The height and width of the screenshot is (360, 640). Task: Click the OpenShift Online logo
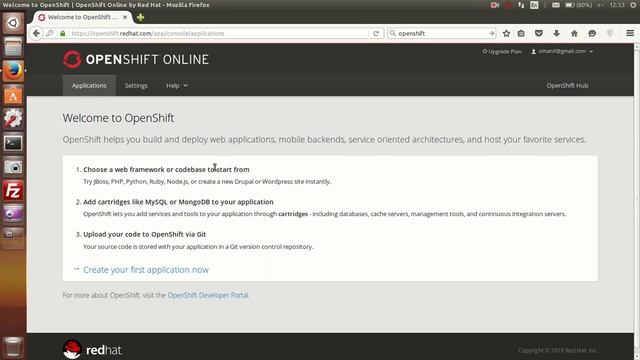coord(136,60)
